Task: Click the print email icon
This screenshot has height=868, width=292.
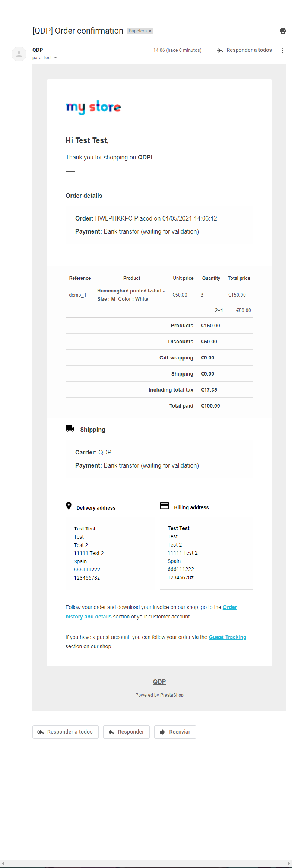Action: [x=283, y=31]
